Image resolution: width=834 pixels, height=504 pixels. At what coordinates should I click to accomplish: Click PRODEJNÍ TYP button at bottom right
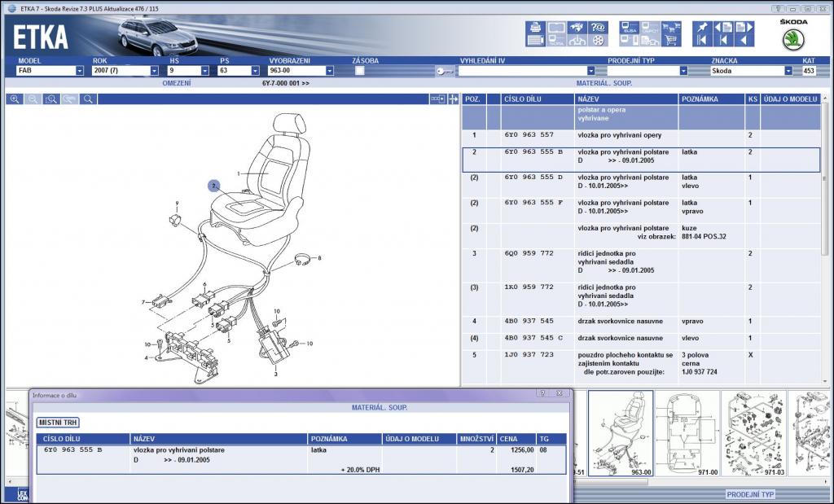click(x=750, y=494)
